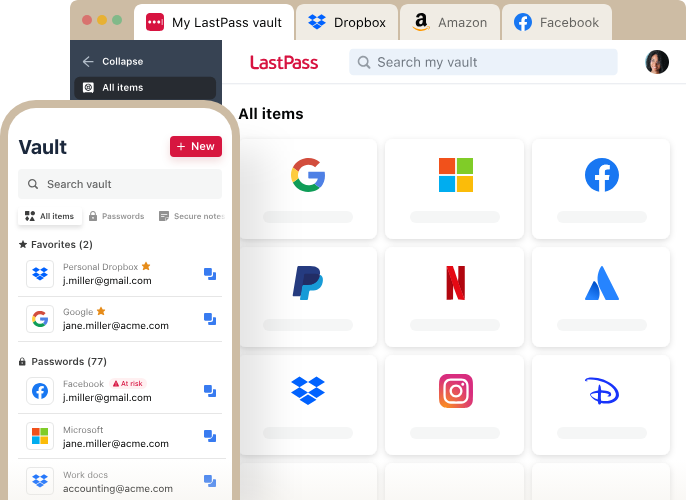Open the Atlassian vault tile
The width and height of the screenshot is (686, 500).
click(x=601, y=296)
